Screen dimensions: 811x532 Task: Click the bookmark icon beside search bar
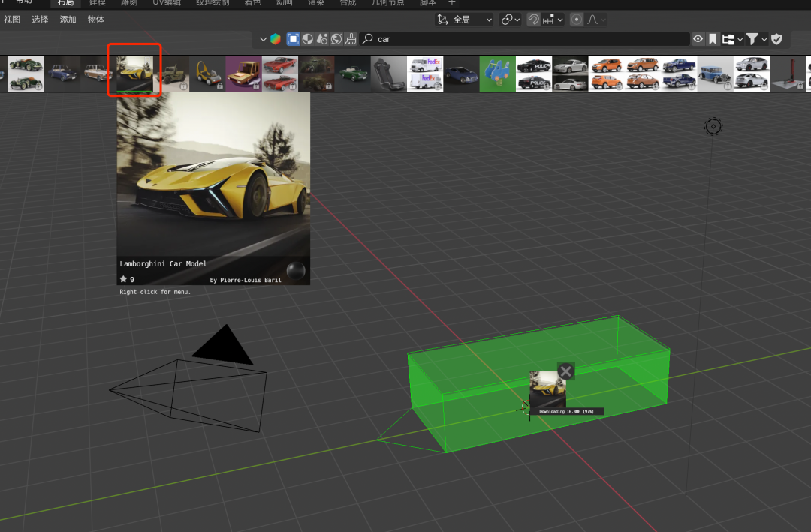tap(713, 39)
